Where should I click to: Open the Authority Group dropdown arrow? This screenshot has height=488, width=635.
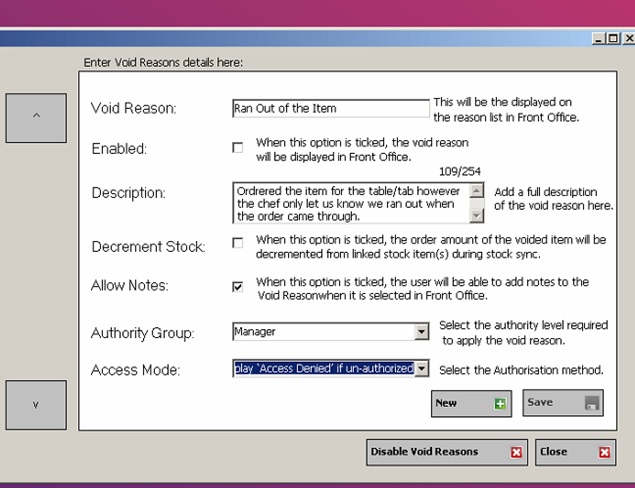(x=421, y=332)
